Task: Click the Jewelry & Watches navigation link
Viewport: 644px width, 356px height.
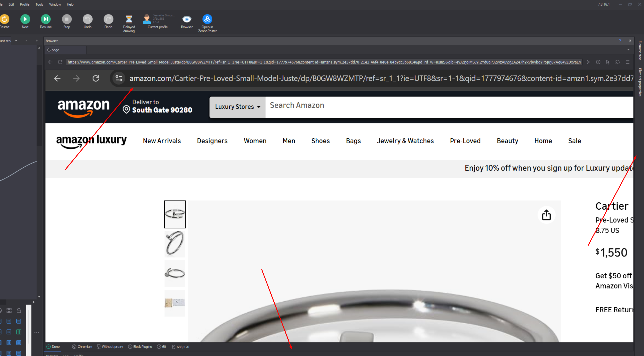Action: pyautogui.click(x=405, y=141)
